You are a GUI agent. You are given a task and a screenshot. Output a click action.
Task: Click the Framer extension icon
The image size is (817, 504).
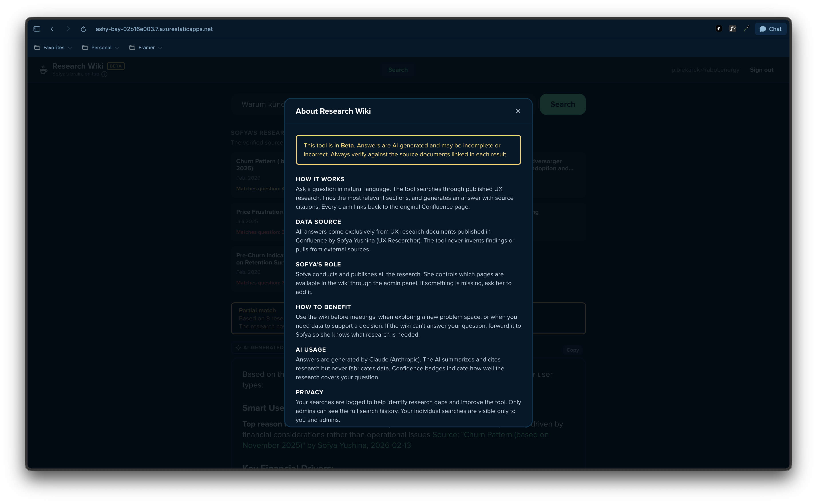pos(718,29)
